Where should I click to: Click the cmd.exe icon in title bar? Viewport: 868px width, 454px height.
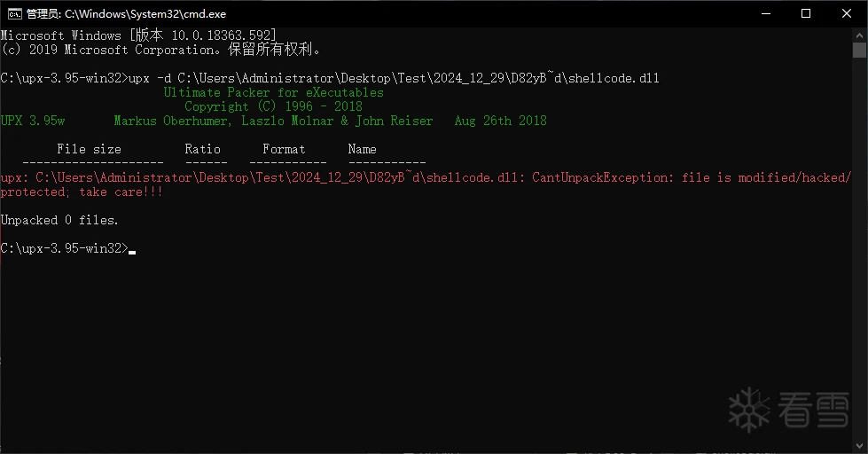14,14
